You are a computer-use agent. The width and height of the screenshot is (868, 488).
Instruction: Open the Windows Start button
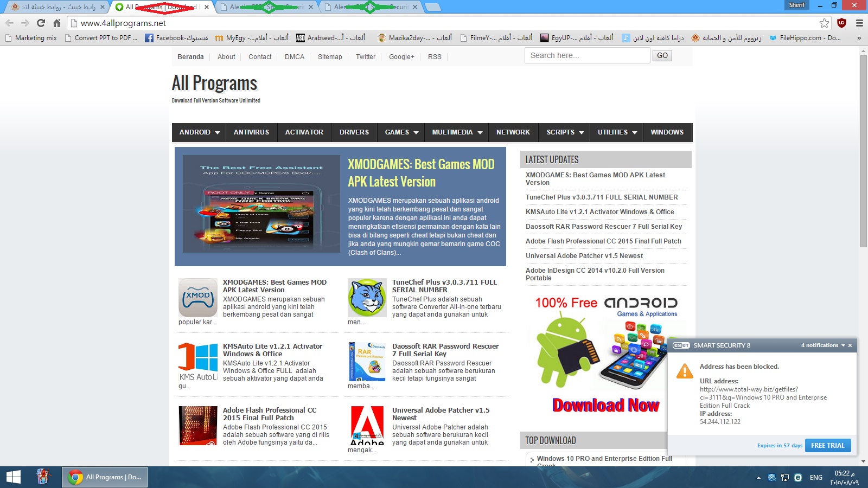13,477
